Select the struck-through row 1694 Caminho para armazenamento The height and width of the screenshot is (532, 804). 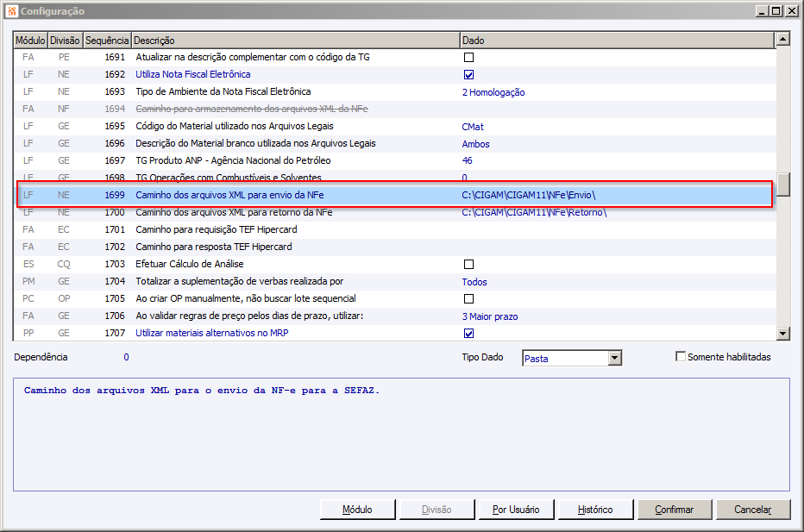[395, 110]
